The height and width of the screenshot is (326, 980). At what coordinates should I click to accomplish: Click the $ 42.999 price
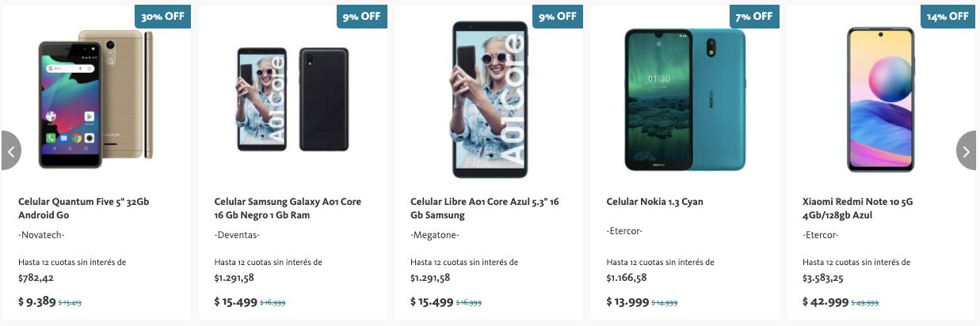[825, 301]
